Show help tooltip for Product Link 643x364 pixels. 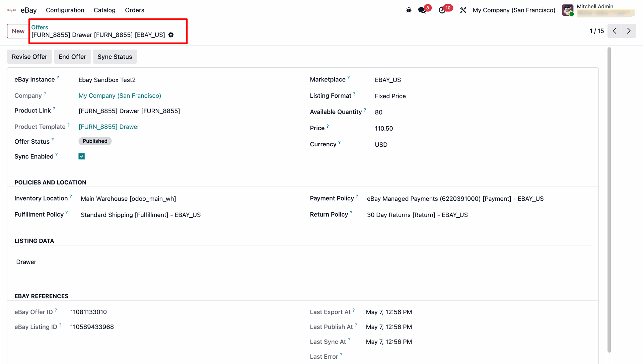pos(54,108)
